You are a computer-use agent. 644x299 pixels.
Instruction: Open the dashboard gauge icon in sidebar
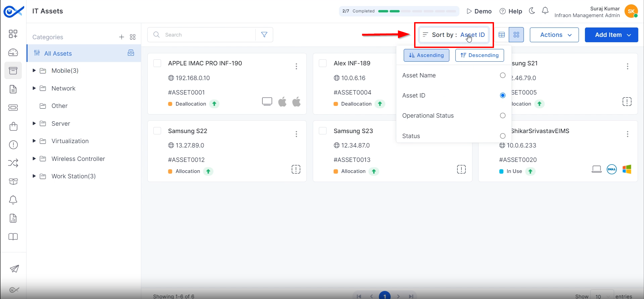(x=13, y=52)
